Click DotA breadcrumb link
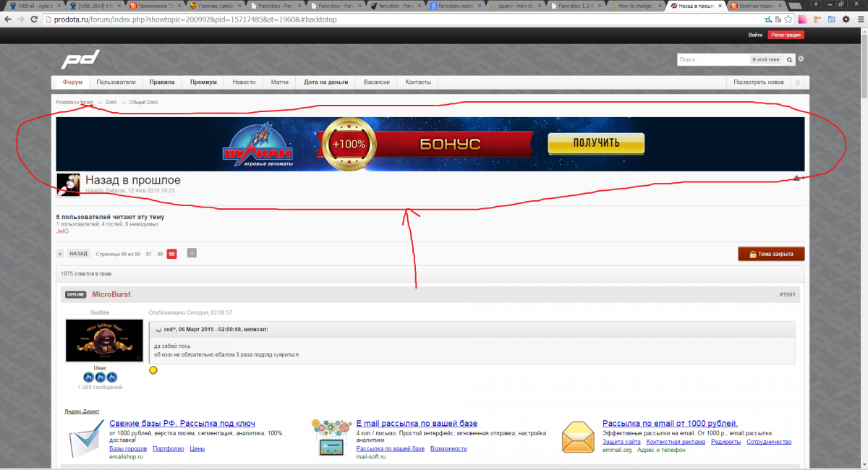 (111, 102)
